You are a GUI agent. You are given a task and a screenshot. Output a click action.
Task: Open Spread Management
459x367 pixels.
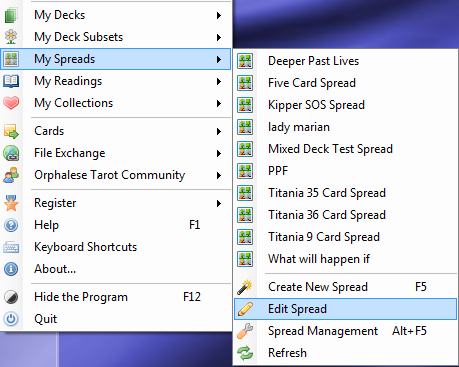pyautogui.click(x=345, y=331)
